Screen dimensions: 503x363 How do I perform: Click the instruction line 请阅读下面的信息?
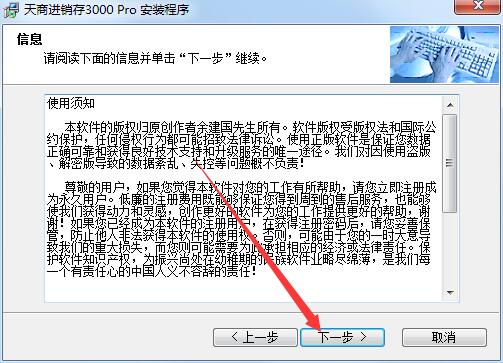tap(155, 59)
